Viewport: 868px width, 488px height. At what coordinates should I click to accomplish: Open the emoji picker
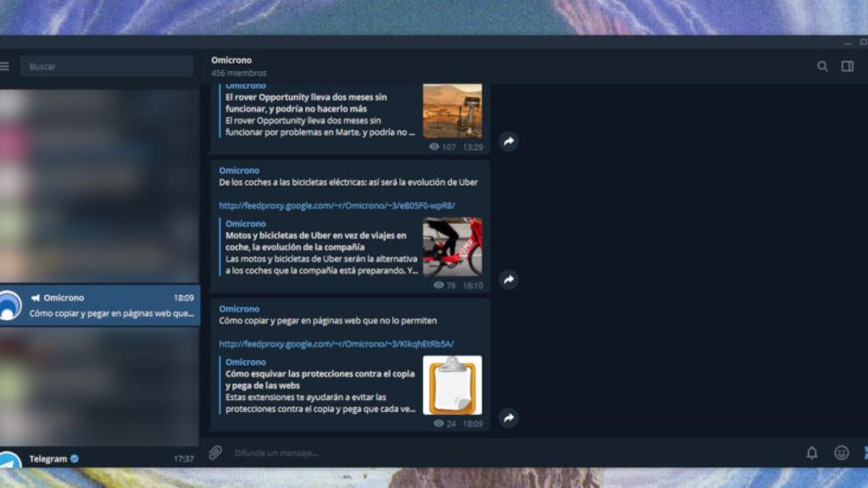(x=843, y=452)
